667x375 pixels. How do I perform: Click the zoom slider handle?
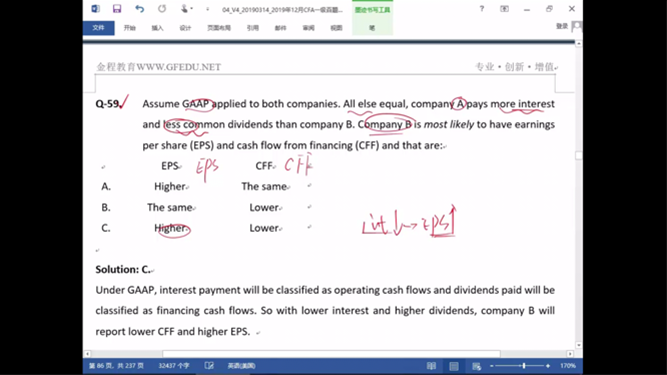point(524,366)
